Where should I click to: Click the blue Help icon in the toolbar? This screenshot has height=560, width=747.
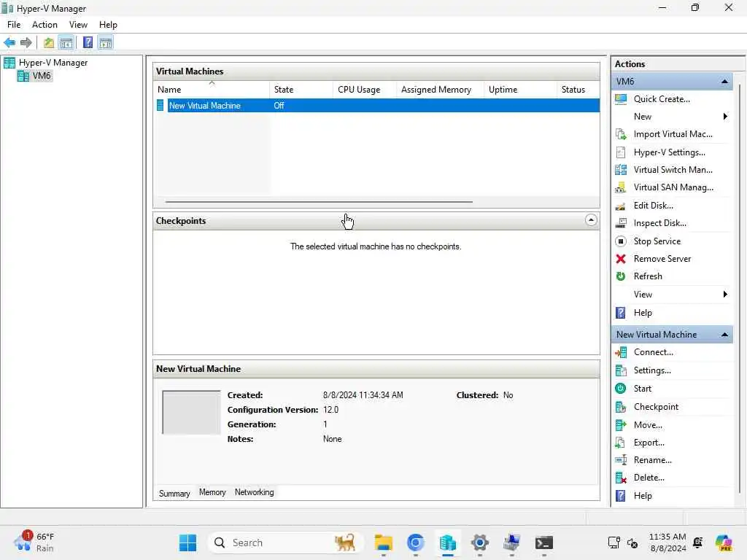pos(88,43)
